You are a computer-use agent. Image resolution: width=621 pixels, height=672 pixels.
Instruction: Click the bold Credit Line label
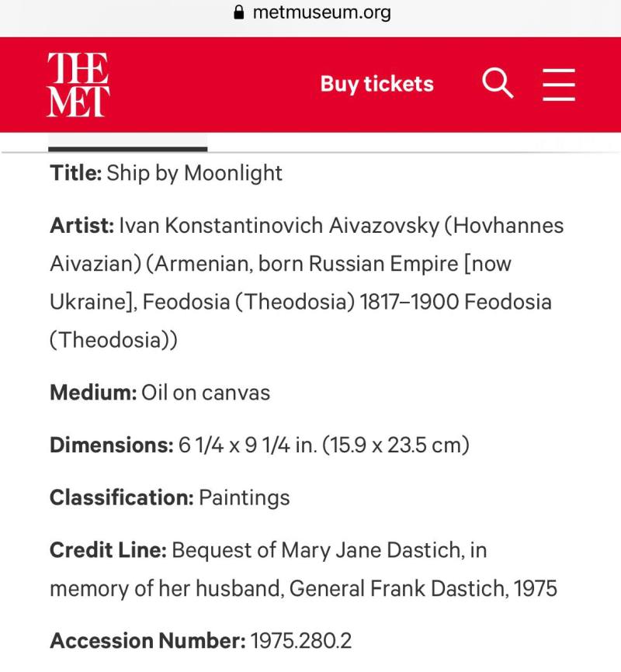coord(108,550)
